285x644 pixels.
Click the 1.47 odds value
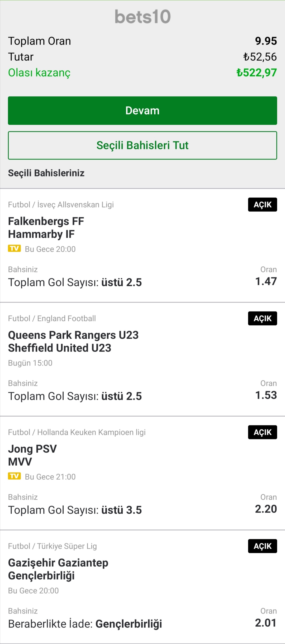(266, 281)
